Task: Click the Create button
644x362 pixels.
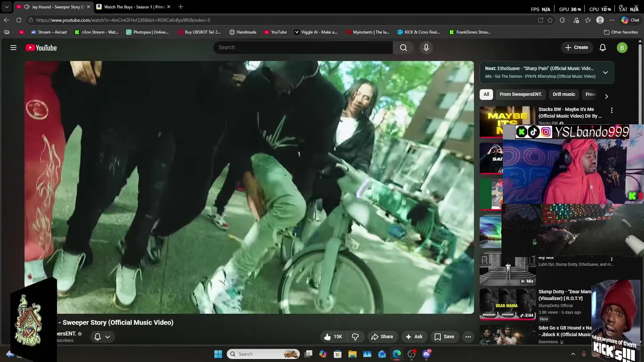Action: (x=577, y=47)
